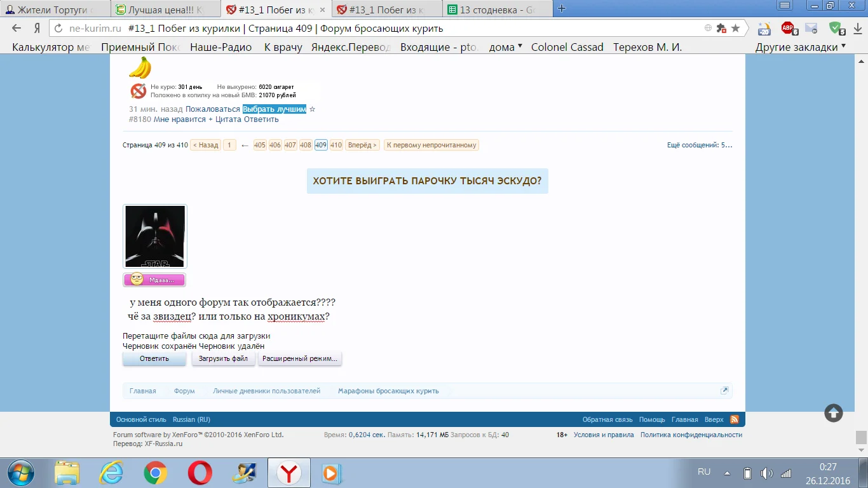The image size is (868, 488).
Task: Go to the Вперёд next page
Action: (x=362, y=145)
